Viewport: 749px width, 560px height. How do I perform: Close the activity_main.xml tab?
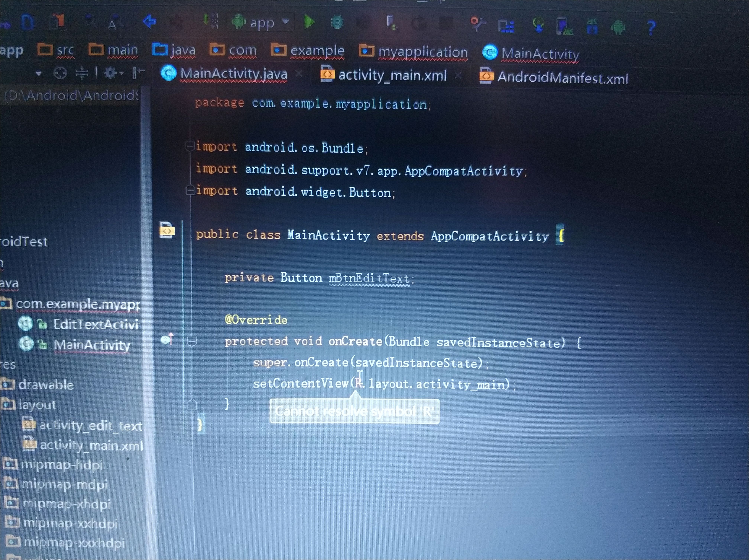tap(458, 75)
